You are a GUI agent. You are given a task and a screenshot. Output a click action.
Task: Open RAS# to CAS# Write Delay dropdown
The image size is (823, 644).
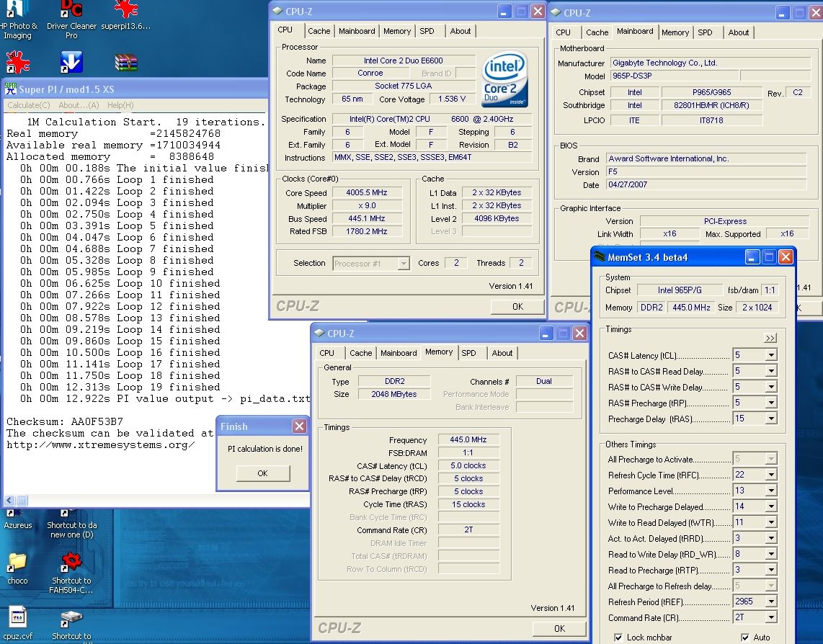click(771, 387)
